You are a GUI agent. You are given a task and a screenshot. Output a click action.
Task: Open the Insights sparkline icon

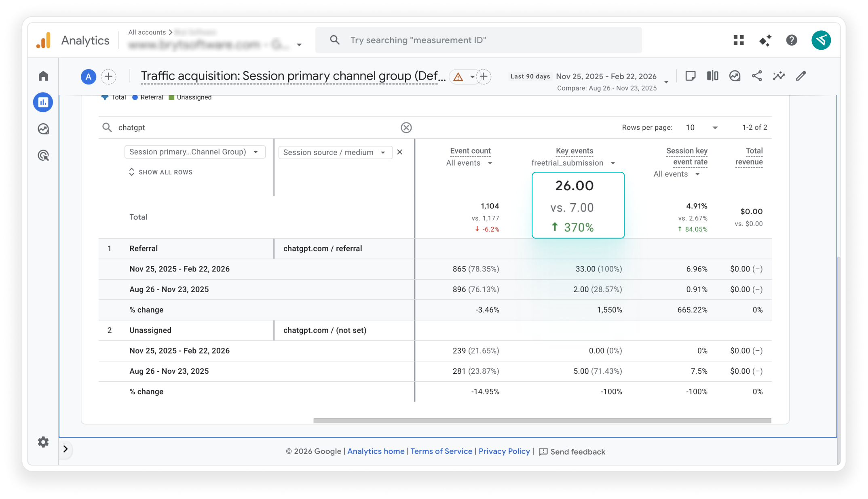click(x=779, y=76)
